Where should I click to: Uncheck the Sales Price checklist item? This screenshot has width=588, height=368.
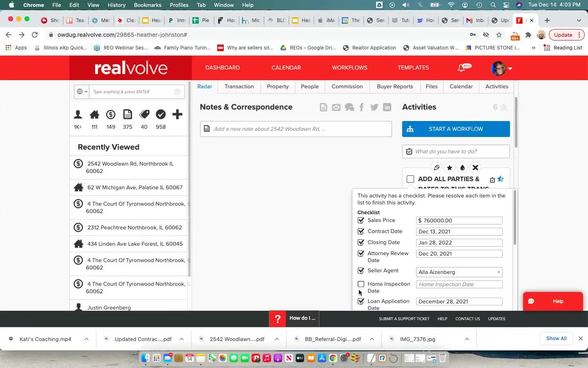coord(361,220)
